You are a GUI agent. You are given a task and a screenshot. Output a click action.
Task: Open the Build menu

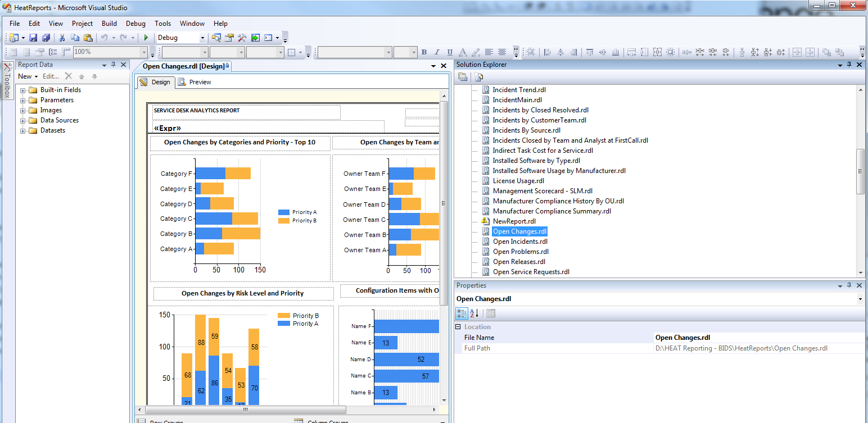(109, 24)
